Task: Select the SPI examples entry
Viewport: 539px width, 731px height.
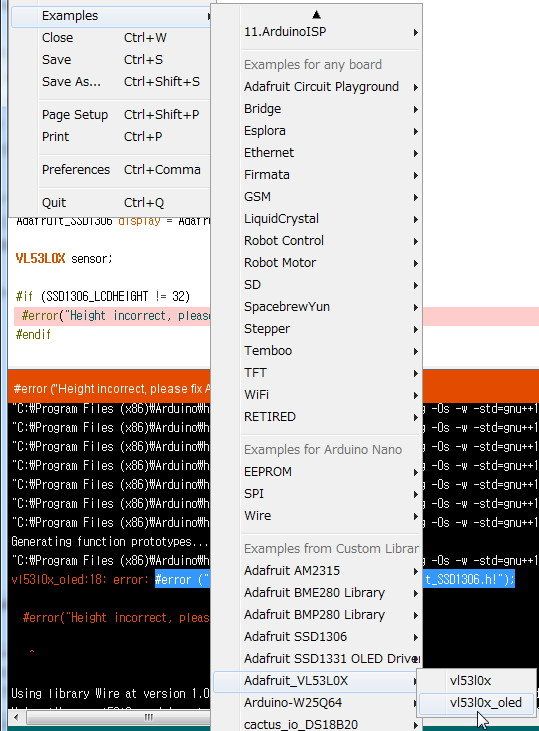Action: [x=318, y=494]
